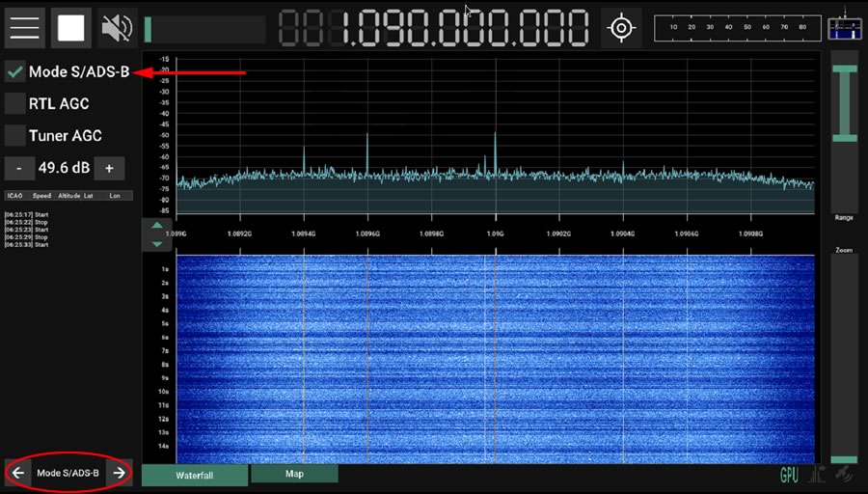Image resolution: width=868 pixels, height=494 pixels.
Task: Increase gain with the plus button
Action: (109, 168)
